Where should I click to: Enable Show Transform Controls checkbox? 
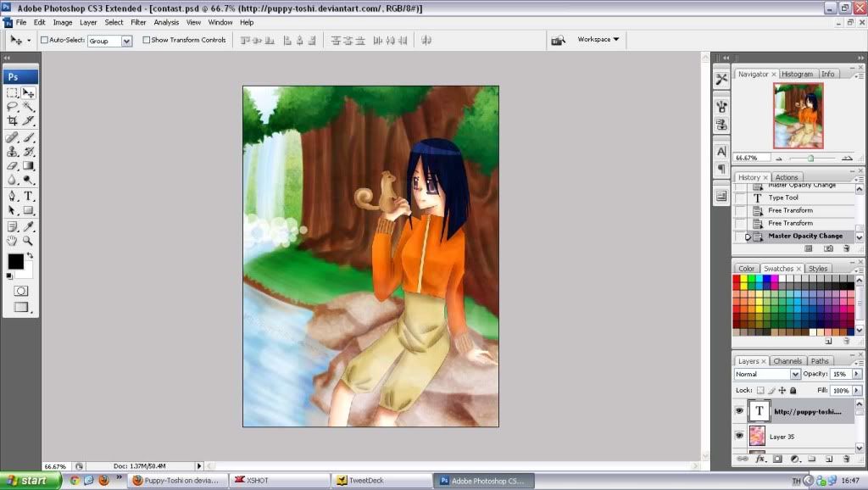click(146, 40)
